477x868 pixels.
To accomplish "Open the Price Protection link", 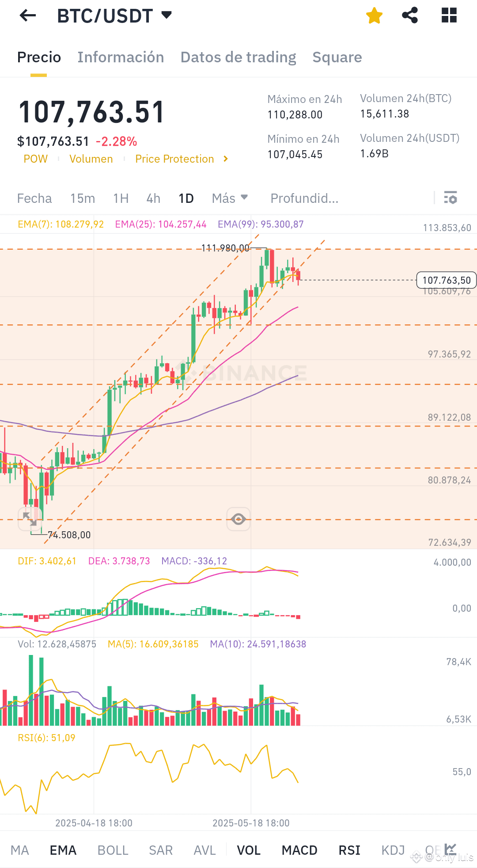I will coord(174,159).
